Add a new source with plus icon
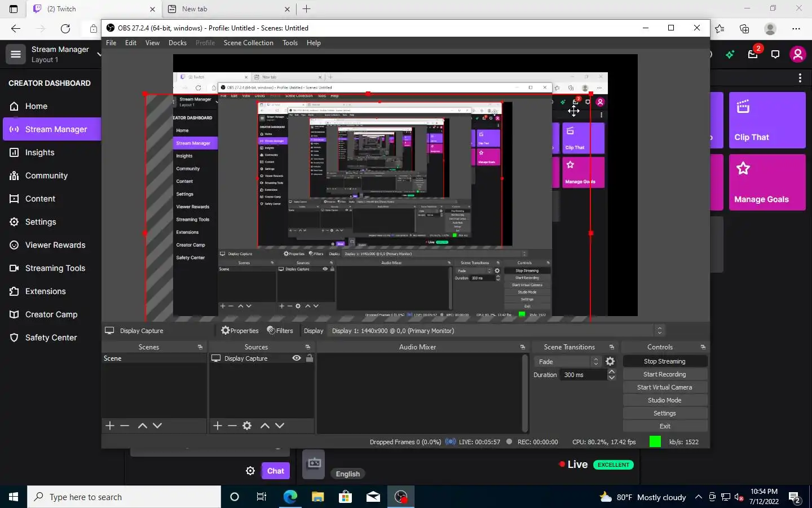812x508 pixels. 218,426
